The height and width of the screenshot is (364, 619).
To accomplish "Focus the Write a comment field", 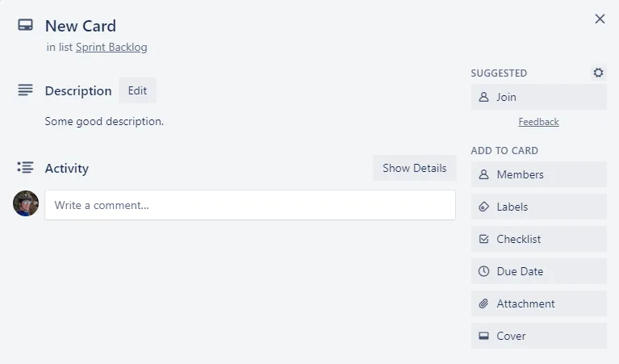I will click(x=250, y=205).
